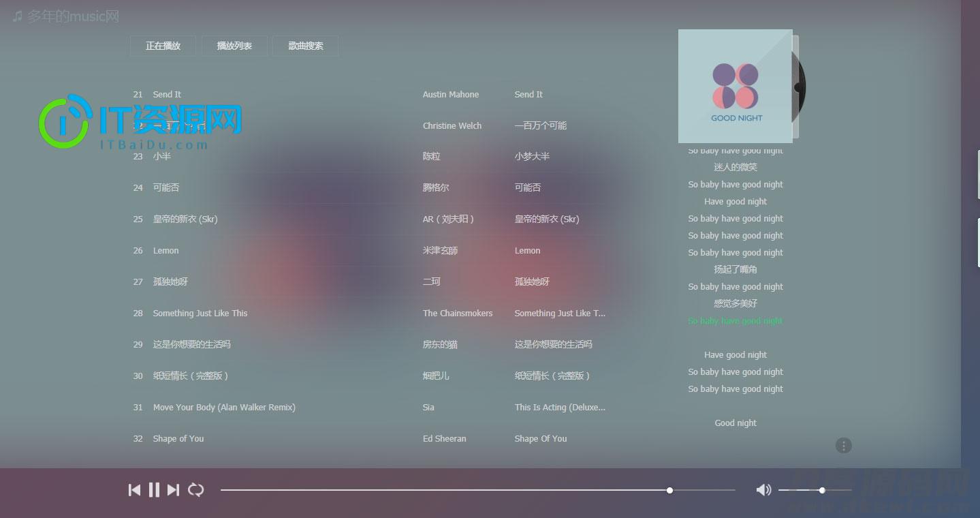Viewport: 980px width, 518px height.
Task: Mute the volume speaker icon
Action: pos(764,489)
